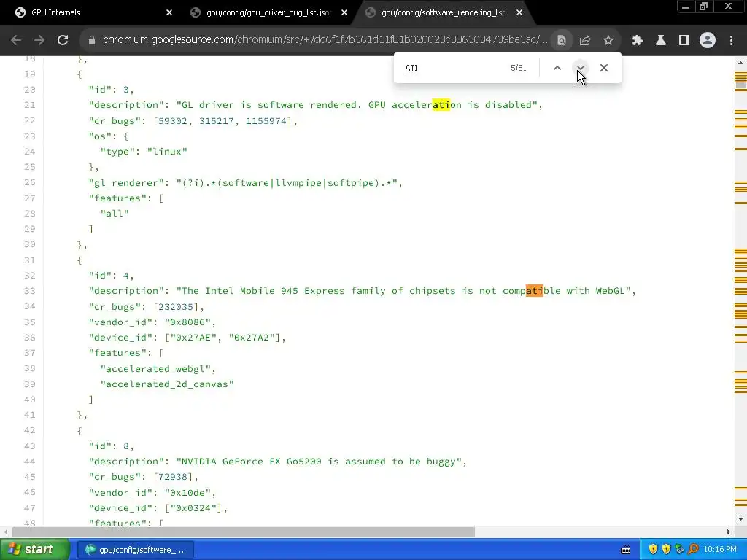Click the text "id": 8,
The width and height of the screenshot is (747, 560).
coord(111,446)
